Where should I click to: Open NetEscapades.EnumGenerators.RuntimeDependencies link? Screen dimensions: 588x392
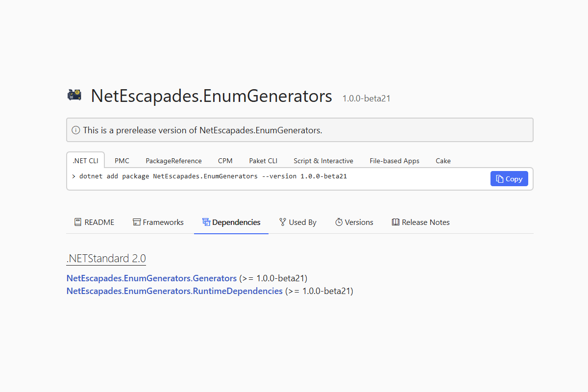tap(174, 291)
